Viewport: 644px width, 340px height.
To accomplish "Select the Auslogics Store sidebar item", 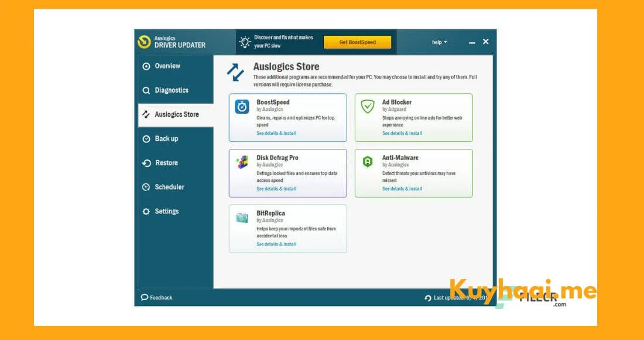I will click(x=176, y=115).
